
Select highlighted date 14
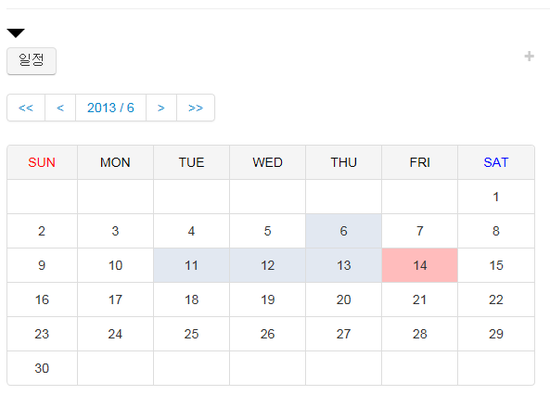(420, 265)
